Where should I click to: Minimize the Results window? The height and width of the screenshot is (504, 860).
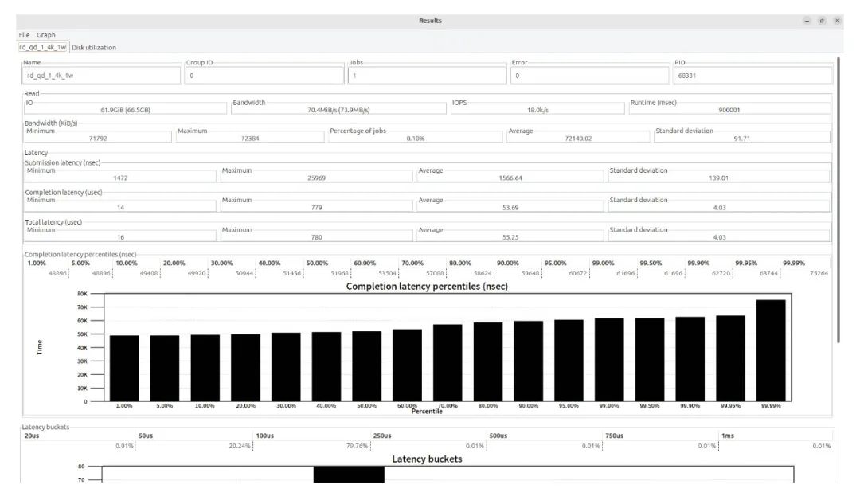807,21
